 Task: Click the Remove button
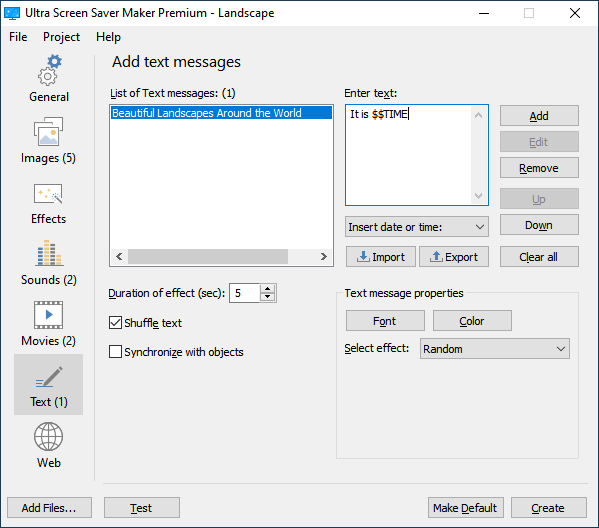(x=539, y=168)
